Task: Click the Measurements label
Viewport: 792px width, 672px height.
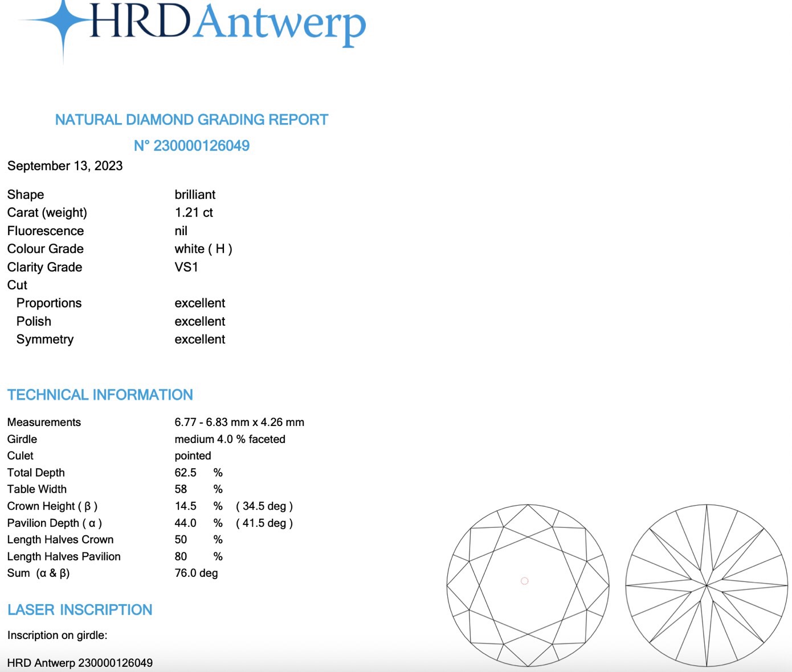Action: click(44, 422)
